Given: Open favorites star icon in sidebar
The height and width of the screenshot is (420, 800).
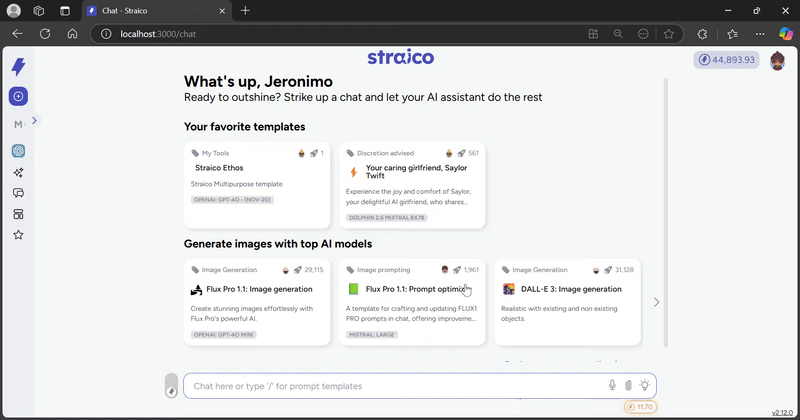Looking at the screenshot, I should pos(18,235).
